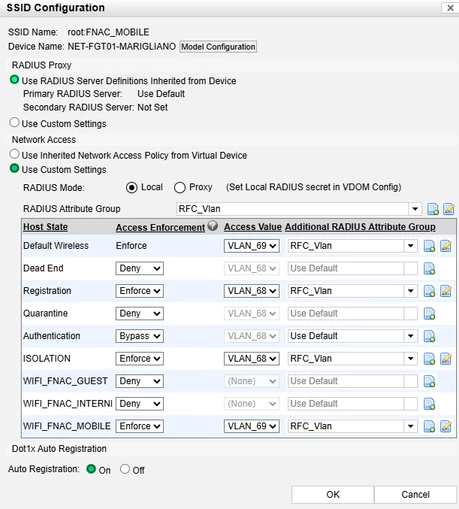459x509 pixels.
Task: Click edit attribute group icon in ISOLATION row
Action: pos(446,359)
